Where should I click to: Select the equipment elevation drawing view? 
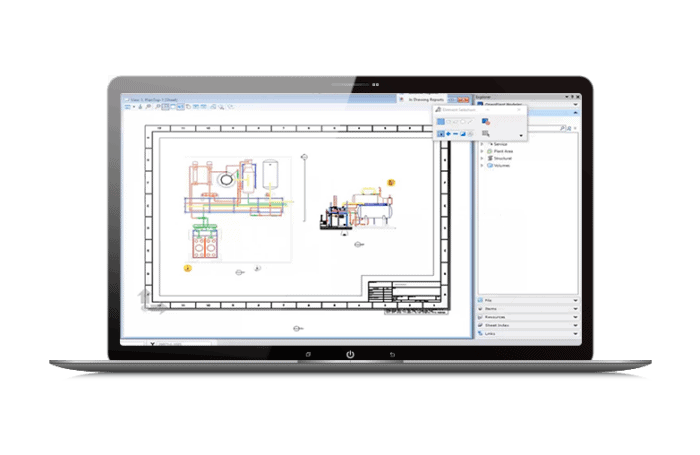357,209
